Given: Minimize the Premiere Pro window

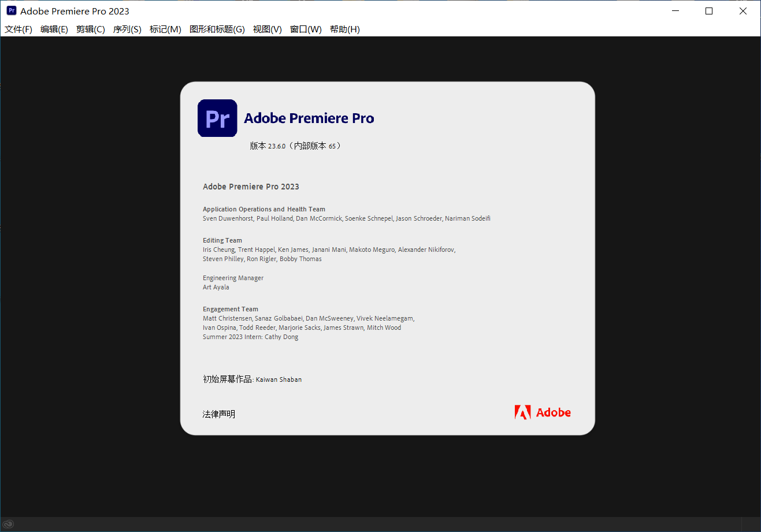Looking at the screenshot, I should pos(675,11).
